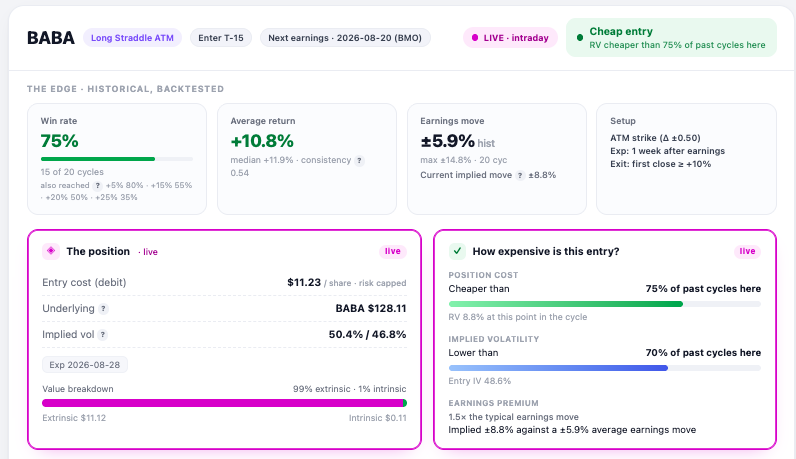Click the help icon next to Current implied move

(520, 175)
